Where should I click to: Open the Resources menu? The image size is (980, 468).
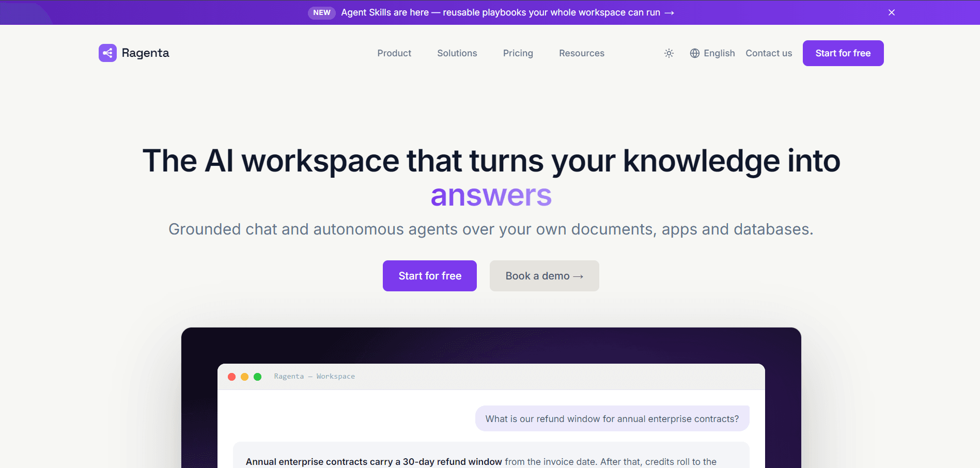582,53
